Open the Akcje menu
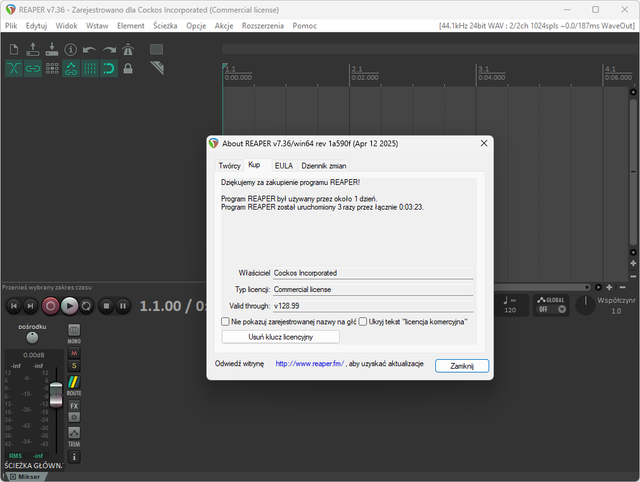 click(x=224, y=26)
